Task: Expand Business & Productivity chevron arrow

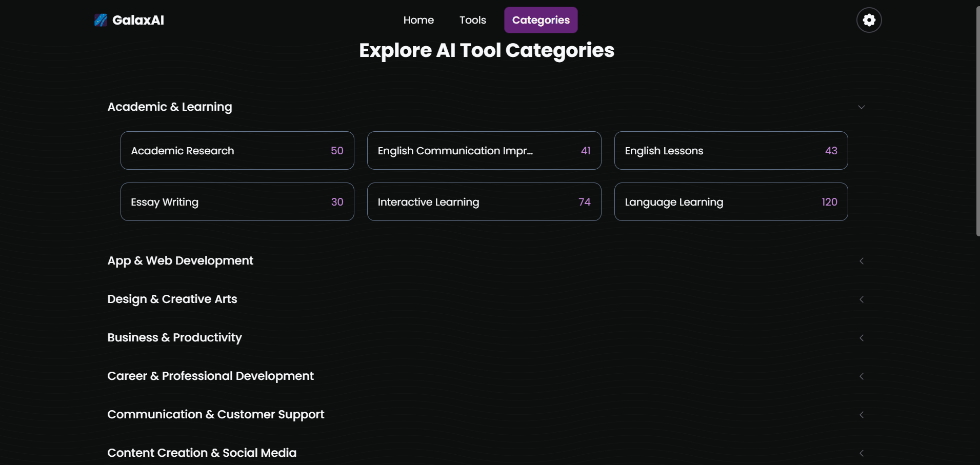Action: pyautogui.click(x=862, y=338)
